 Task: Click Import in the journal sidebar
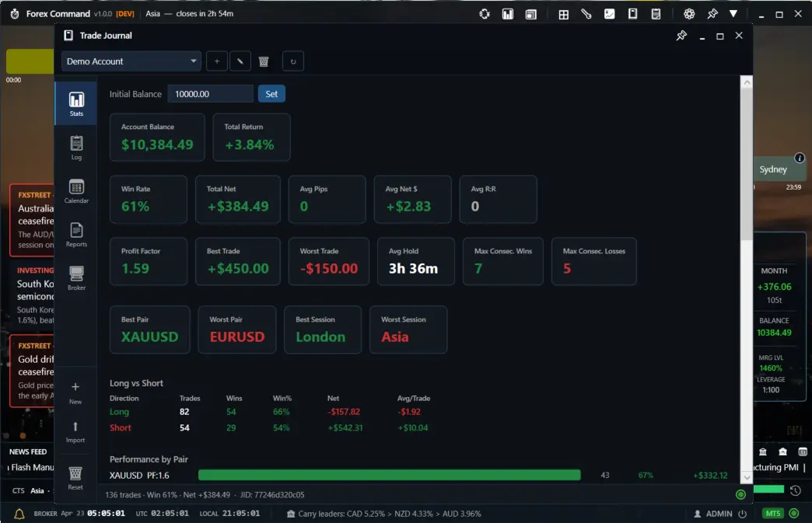[75, 432]
